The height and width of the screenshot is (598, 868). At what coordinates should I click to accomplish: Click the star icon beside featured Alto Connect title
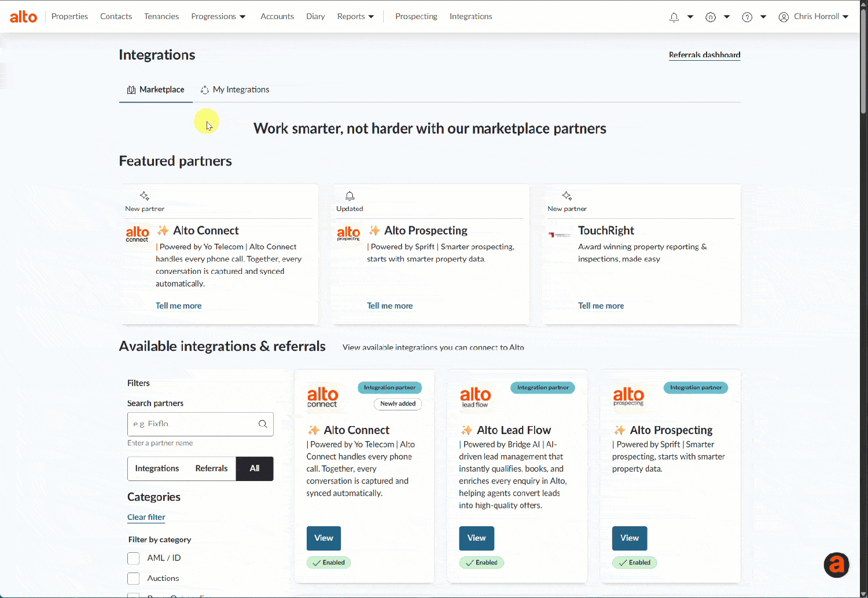[163, 230]
